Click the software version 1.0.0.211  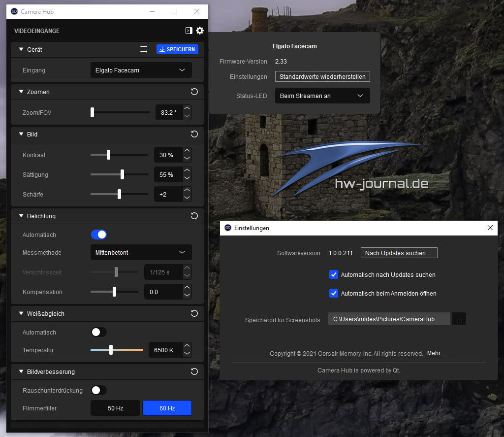[x=341, y=253]
